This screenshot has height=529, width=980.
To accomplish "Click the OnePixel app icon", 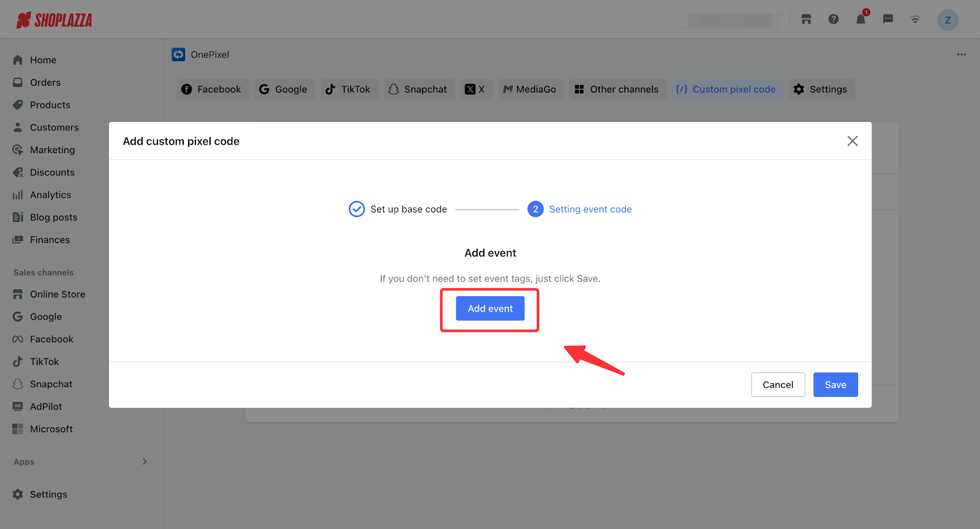I will pyautogui.click(x=178, y=54).
